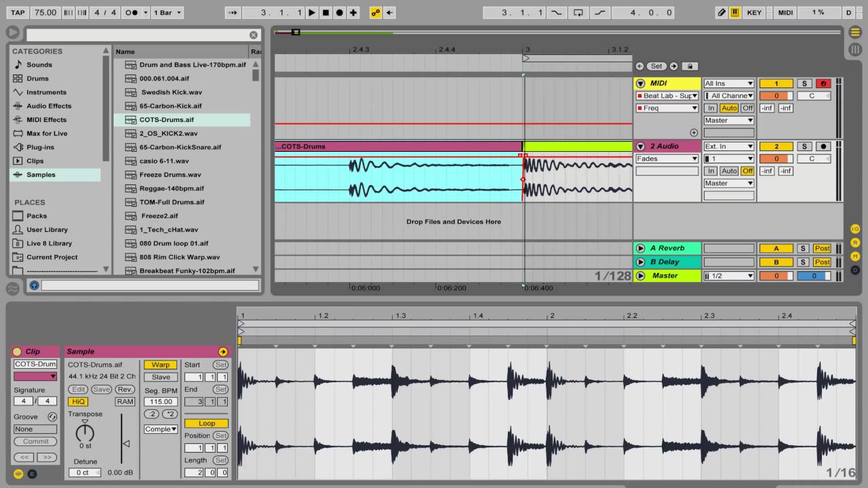Viewport: 868px width, 488px height.
Task: Start playback with the Play button
Action: tap(311, 12)
